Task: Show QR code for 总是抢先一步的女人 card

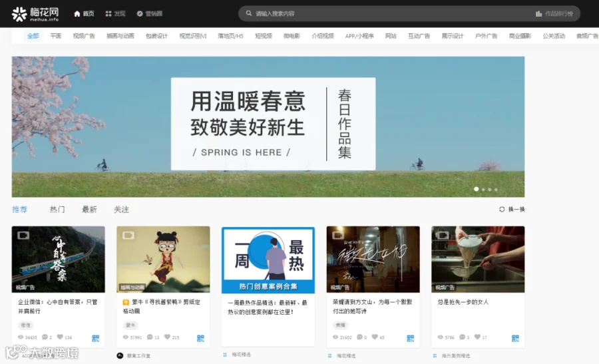Action: click(x=515, y=339)
